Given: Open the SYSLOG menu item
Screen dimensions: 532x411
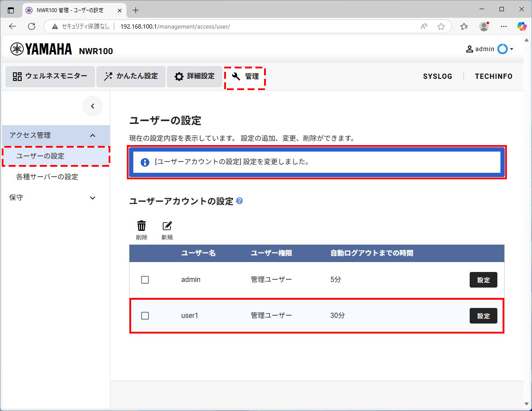Looking at the screenshot, I should (x=438, y=76).
